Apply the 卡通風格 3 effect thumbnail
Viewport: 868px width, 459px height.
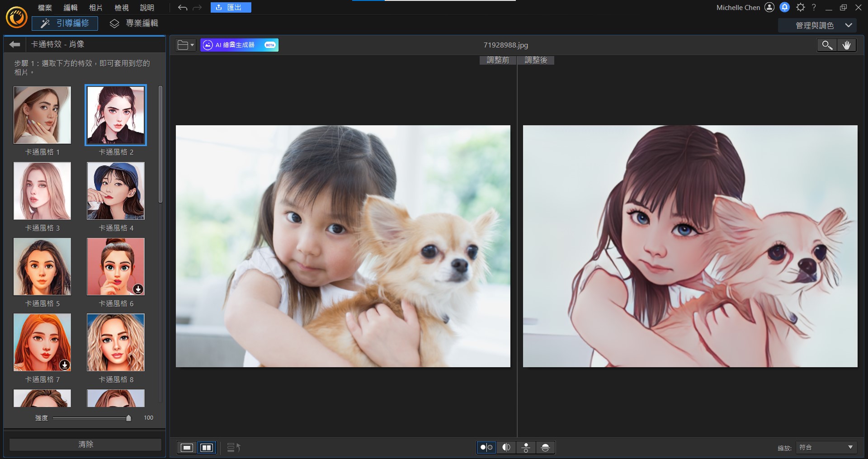42,191
